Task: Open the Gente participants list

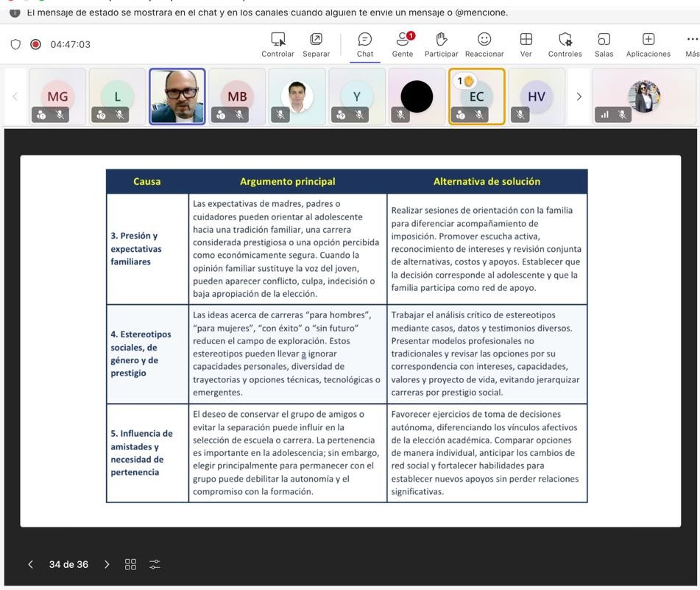Action: [403, 45]
